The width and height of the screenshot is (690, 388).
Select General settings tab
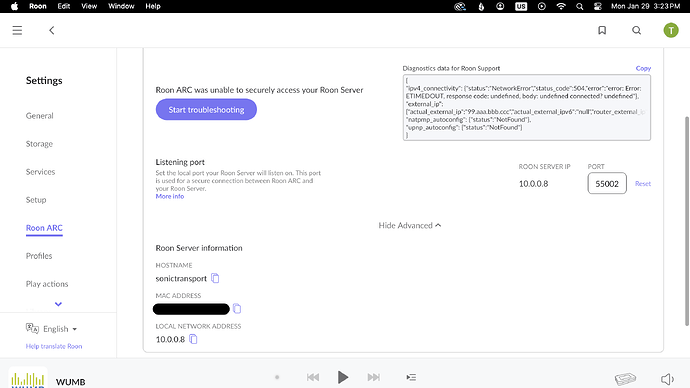coord(40,116)
